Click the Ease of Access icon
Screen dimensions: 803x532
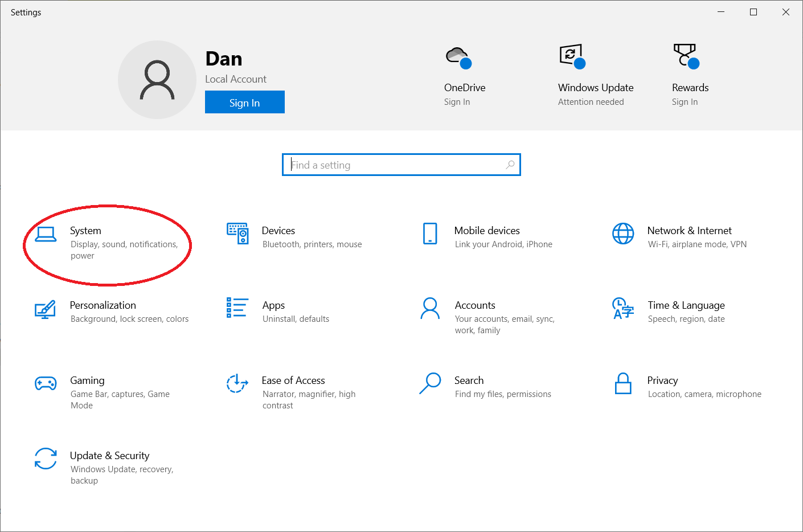tap(237, 383)
